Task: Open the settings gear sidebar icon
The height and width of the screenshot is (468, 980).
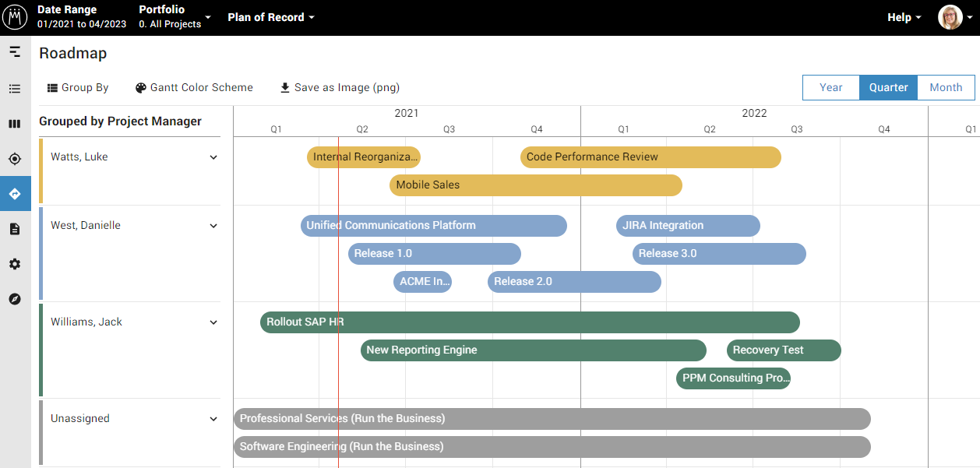Action: click(x=15, y=264)
